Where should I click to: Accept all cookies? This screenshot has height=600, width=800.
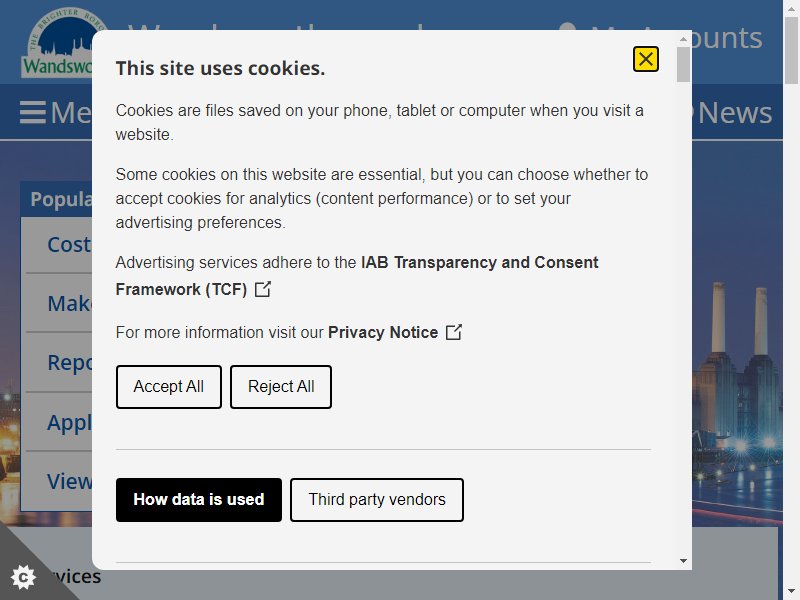point(169,387)
